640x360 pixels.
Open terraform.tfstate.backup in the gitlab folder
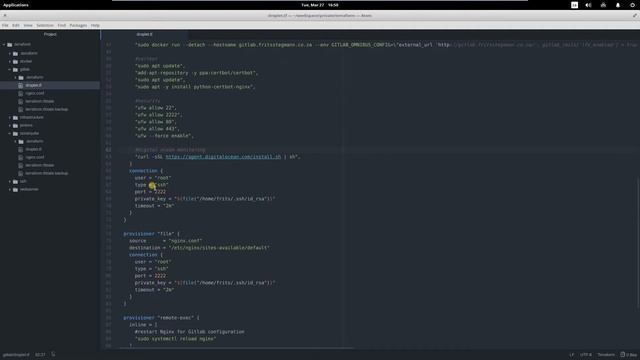[47, 109]
